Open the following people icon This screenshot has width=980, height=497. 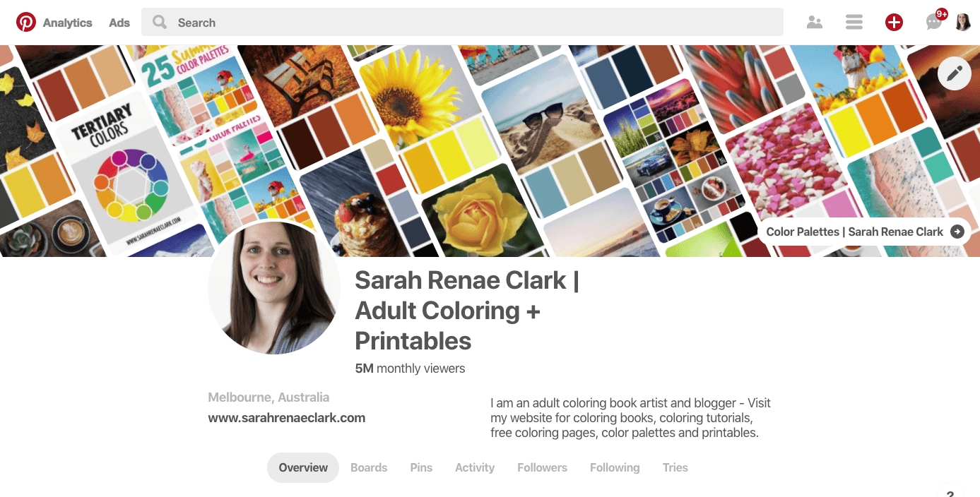tap(815, 23)
